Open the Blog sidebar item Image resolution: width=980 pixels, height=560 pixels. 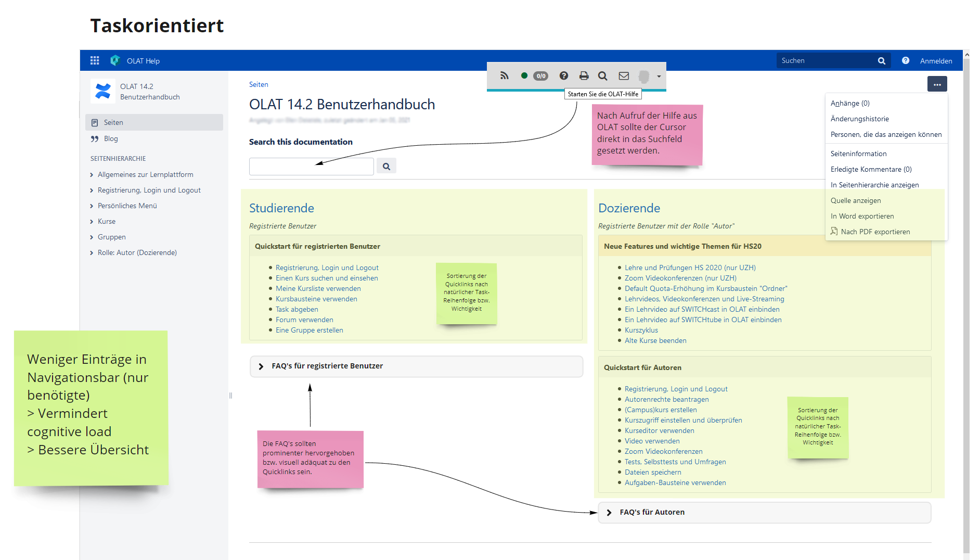(111, 139)
